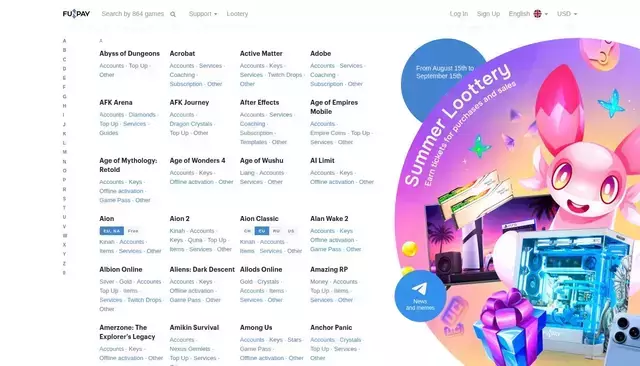This screenshot has height=366, width=640.
Task: Open Amikin Survival Nexus Gemlets link
Action: [x=190, y=349]
